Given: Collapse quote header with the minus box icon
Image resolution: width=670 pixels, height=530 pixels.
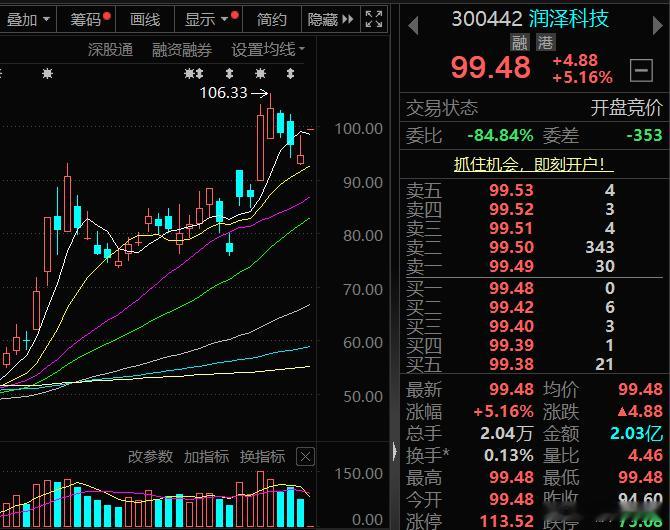Looking at the screenshot, I should coord(641,70).
